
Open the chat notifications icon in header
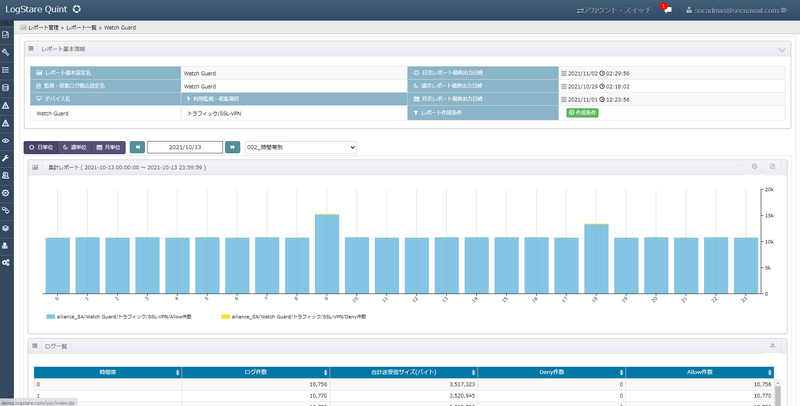point(667,9)
